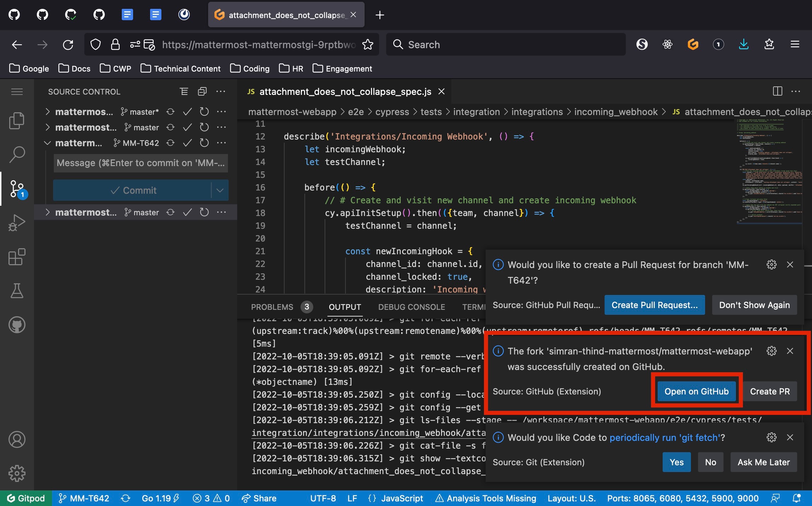The height and width of the screenshot is (506, 812).
Task: Open Commit button dropdown arrow
Action: pyautogui.click(x=220, y=190)
